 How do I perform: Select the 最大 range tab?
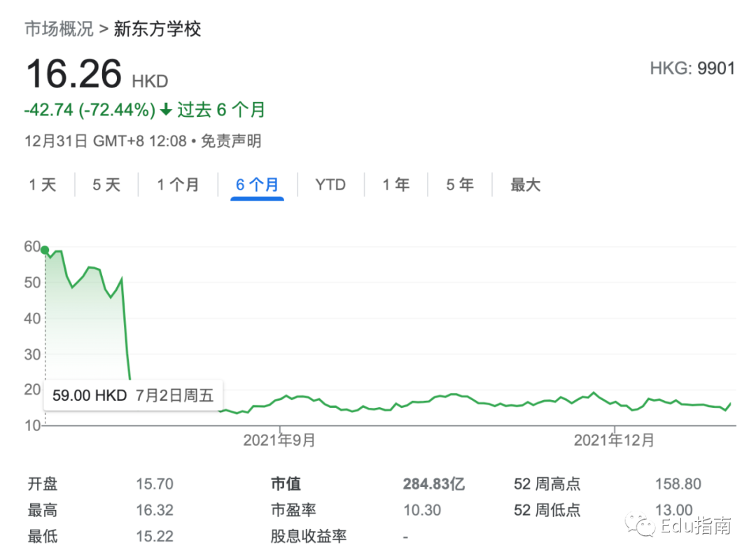(x=525, y=185)
